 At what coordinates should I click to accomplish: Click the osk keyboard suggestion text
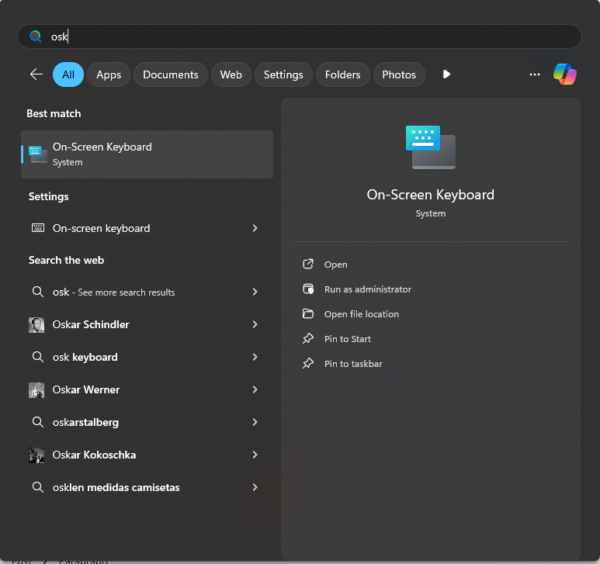[85, 357]
